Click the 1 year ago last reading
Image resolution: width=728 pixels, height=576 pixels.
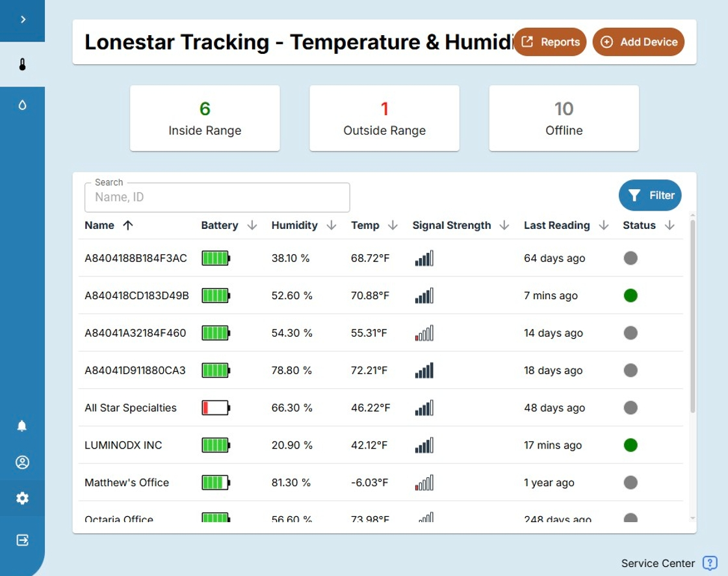[549, 482]
